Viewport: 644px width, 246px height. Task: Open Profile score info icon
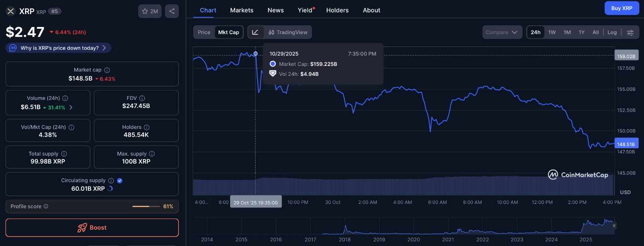tap(46, 207)
